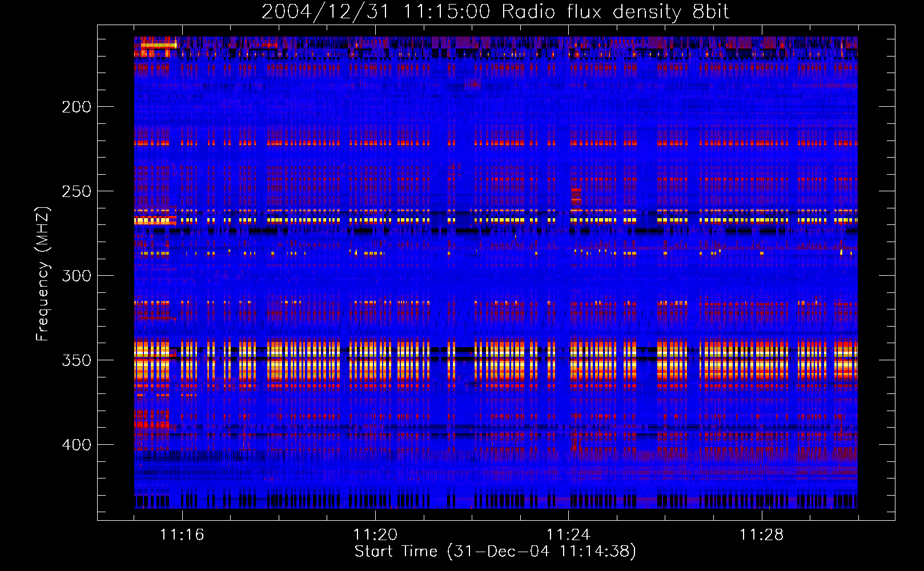Click the 11:24 time axis label

tap(568, 535)
